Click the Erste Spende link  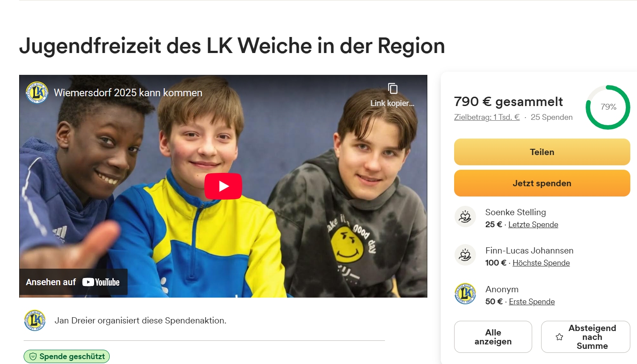click(x=532, y=302)
